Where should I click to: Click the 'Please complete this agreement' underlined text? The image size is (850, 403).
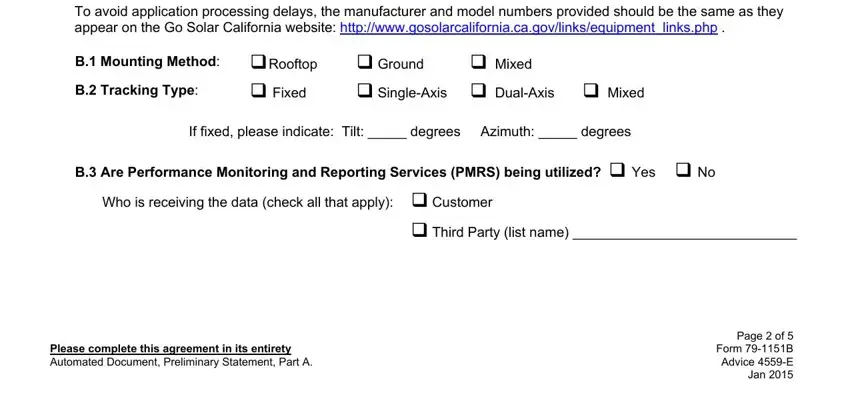point(170,348)
